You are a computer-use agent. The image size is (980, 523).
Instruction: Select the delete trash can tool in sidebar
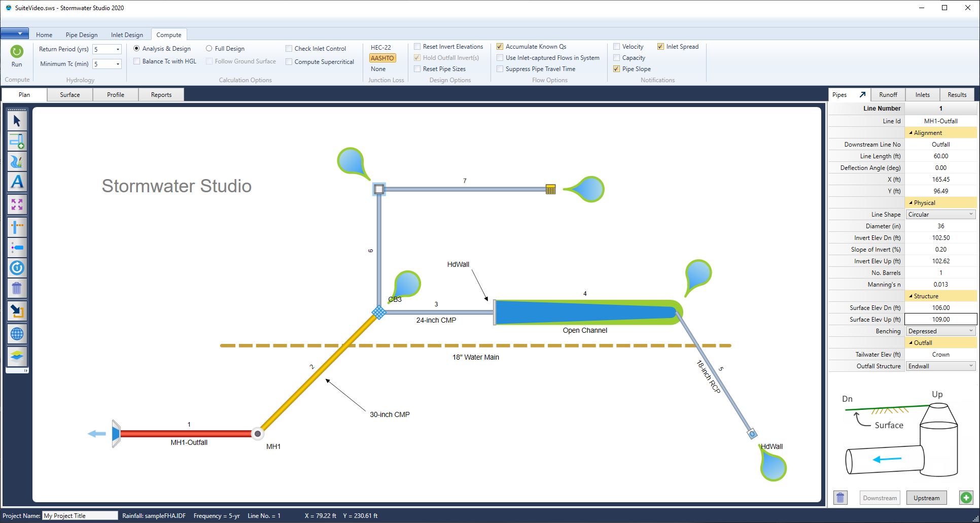pos(17,288)
